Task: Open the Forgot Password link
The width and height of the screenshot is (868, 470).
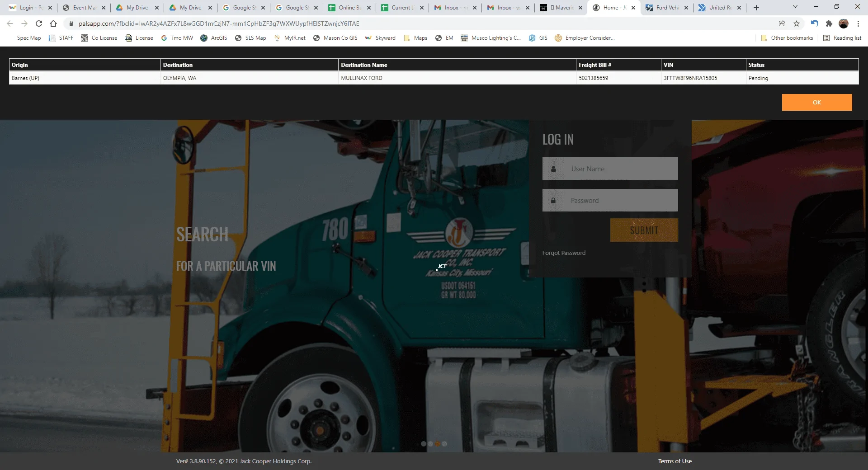Action: 564,253
